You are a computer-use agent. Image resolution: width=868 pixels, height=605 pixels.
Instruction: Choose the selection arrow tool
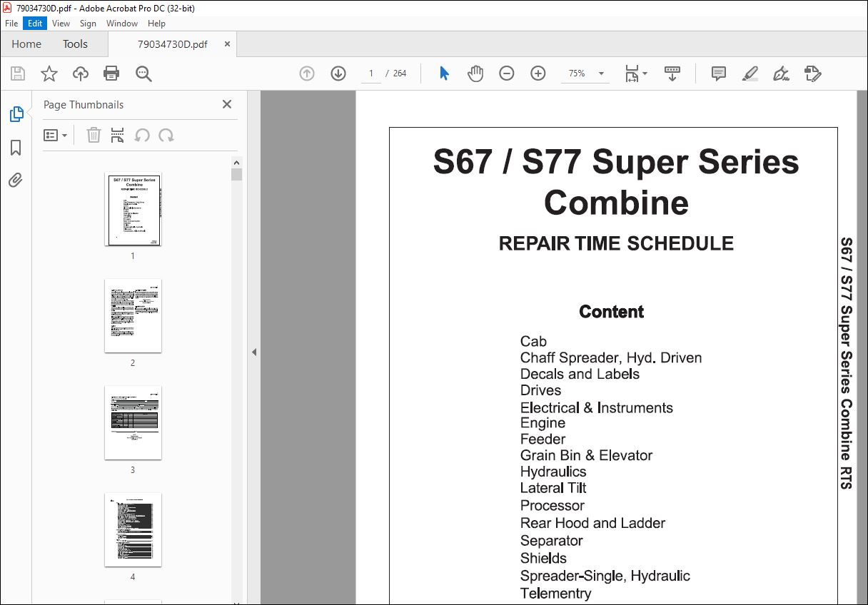coord(444,73)
